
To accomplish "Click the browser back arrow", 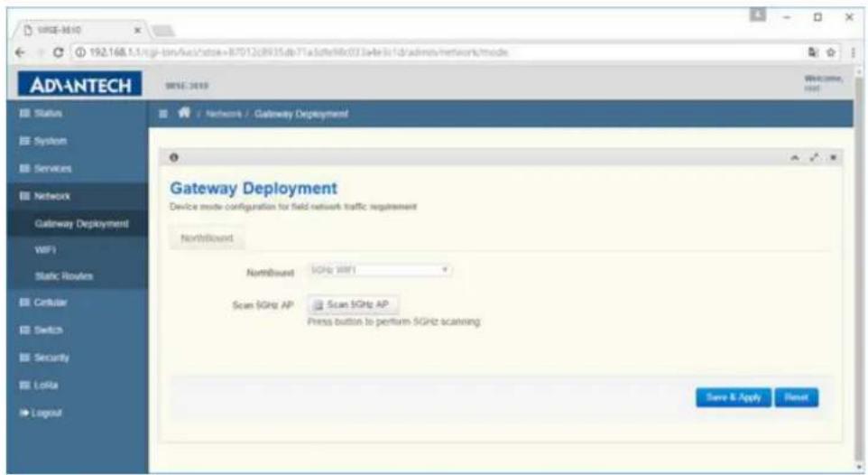I will point(20,52).
